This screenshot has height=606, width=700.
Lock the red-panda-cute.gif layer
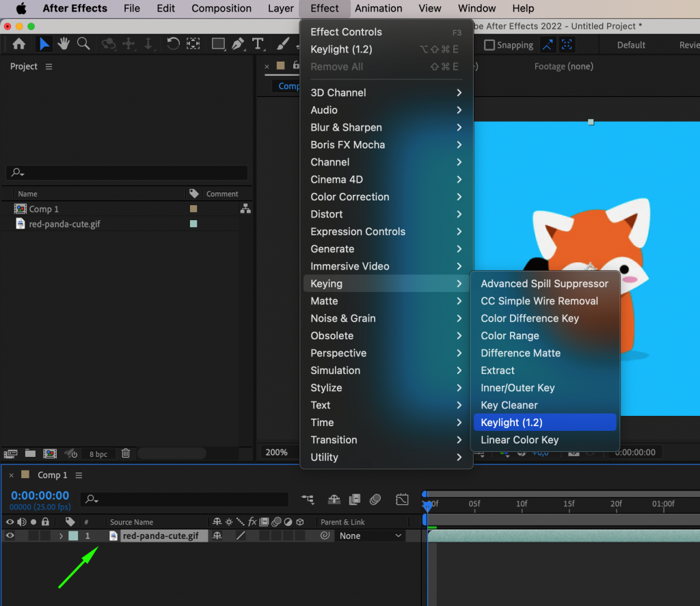[x=45, y=536]
